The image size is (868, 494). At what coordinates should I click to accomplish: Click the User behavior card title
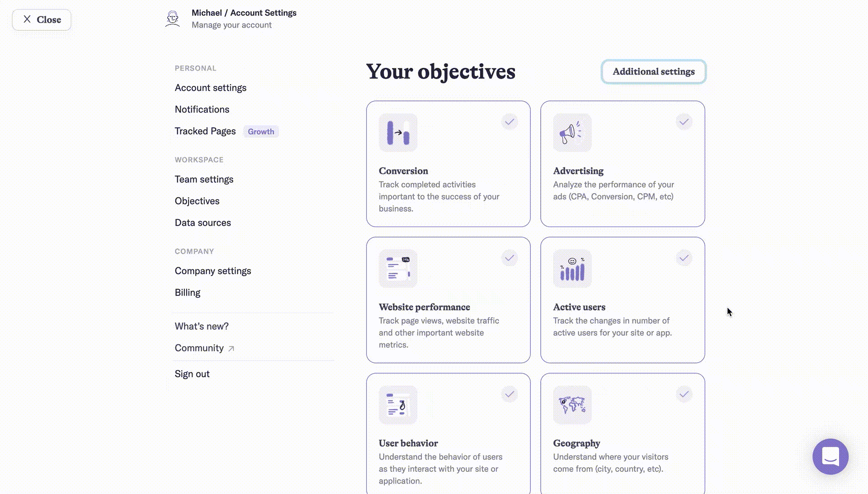[408, 443]
